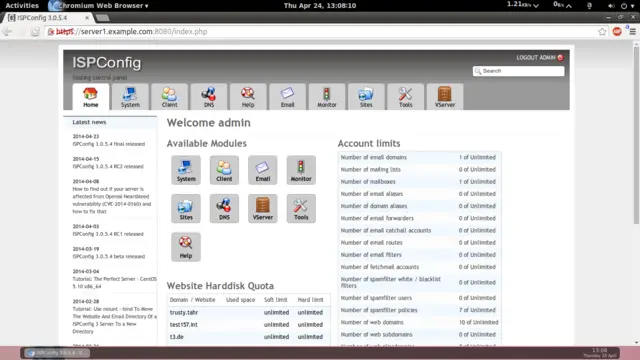Open the Chromium hamburger menu
640x360 pixels.
click(x=633, y=31)
